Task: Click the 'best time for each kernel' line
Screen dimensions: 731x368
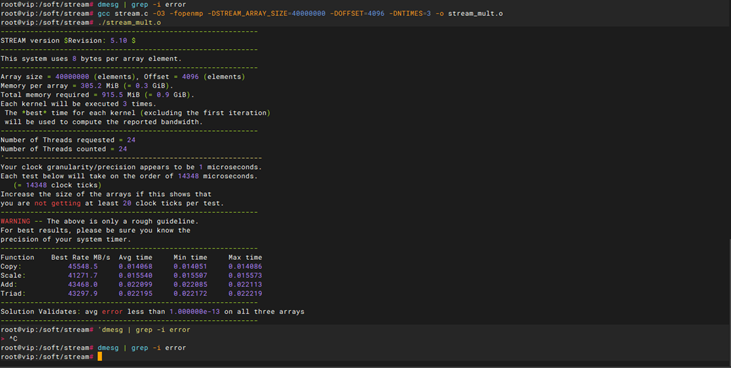Action: click(138, 113)
